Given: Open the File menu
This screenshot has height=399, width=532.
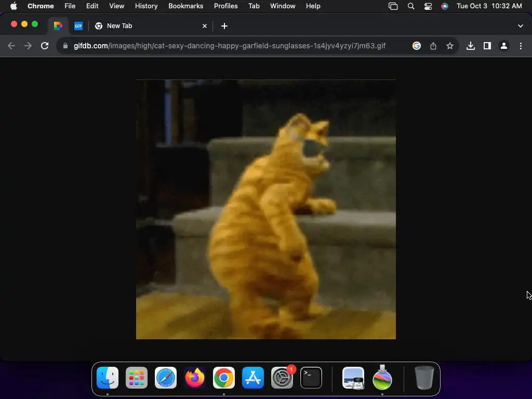Looking at the screenshot, I should [70, 6].
